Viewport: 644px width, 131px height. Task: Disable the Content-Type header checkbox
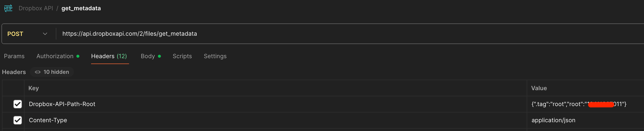click(x=17, y=120)
